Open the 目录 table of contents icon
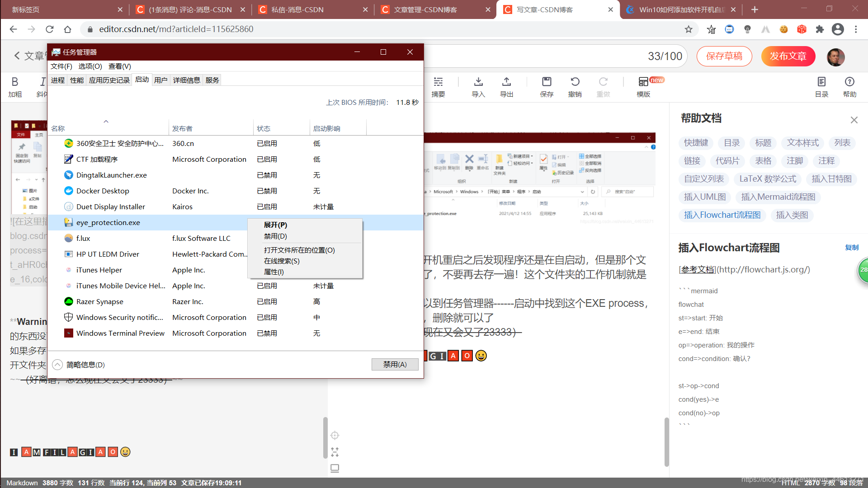This screenshot has width=868, height=488. 821,82
